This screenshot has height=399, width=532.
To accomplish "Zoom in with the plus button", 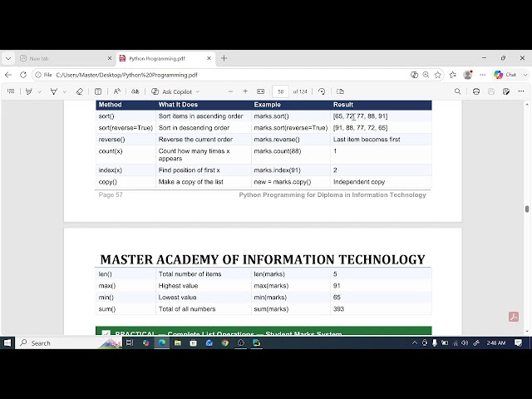I will tap(245, 91).
